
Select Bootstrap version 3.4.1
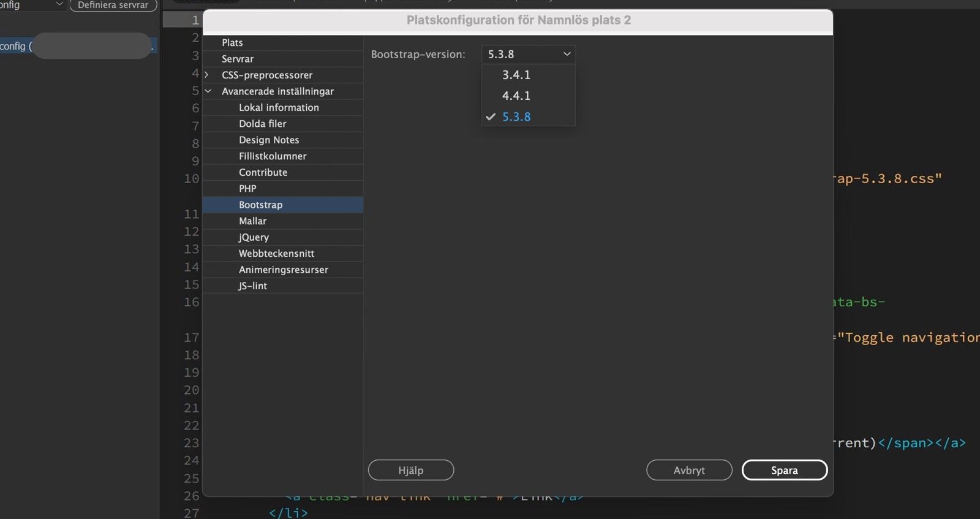[x=528, y=75]
